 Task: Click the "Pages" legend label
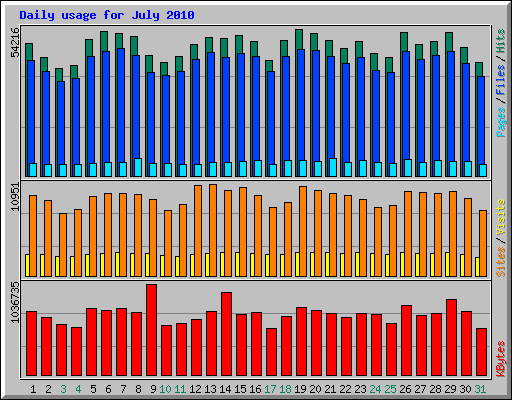pyautogui.click(x=501, y=122)
